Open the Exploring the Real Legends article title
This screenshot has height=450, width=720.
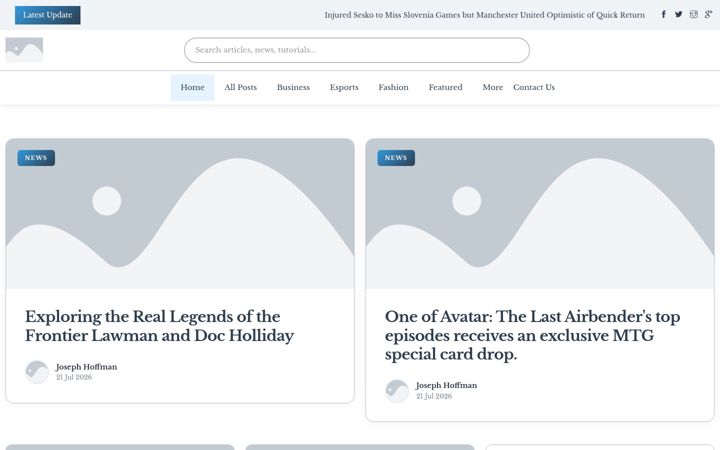pos(159,326)
